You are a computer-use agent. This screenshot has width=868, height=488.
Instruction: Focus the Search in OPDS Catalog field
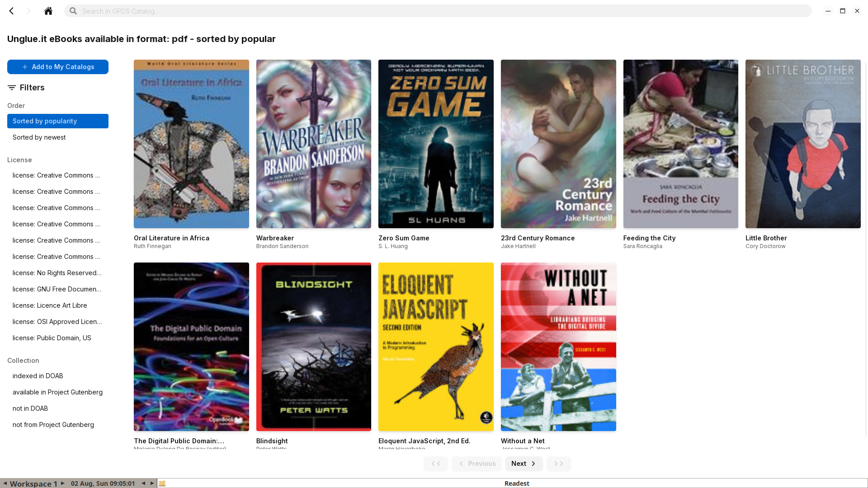pos(438,11)
